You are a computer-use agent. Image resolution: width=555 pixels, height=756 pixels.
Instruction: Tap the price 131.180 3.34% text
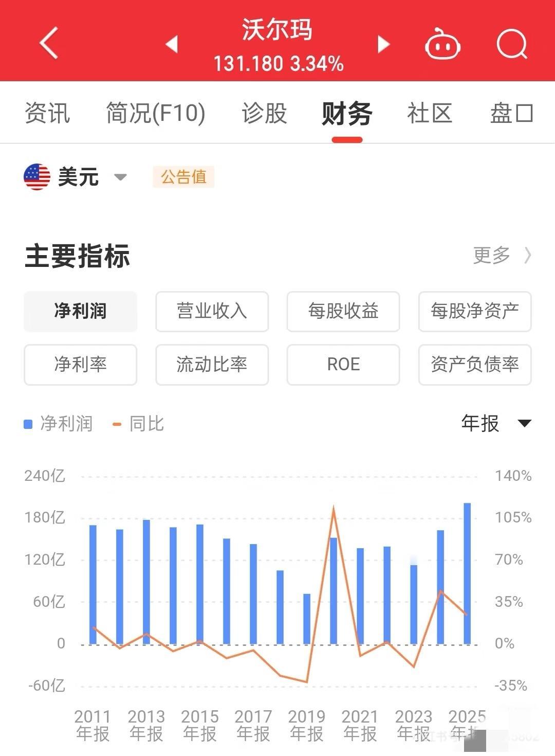coord(278,64)
